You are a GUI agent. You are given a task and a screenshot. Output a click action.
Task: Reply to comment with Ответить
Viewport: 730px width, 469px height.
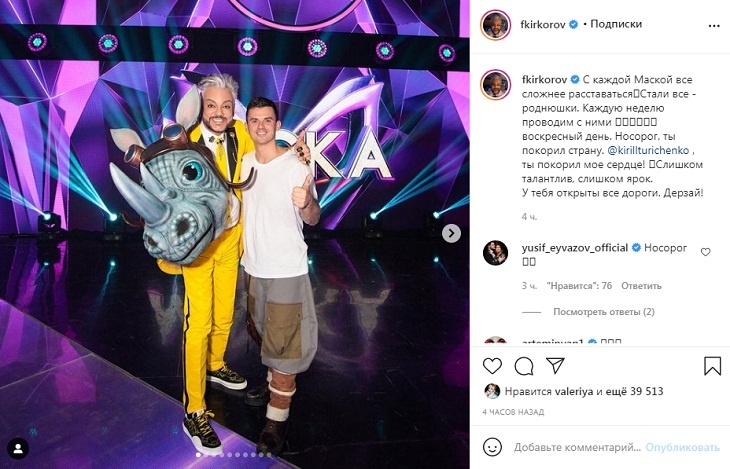click(641, 285)
